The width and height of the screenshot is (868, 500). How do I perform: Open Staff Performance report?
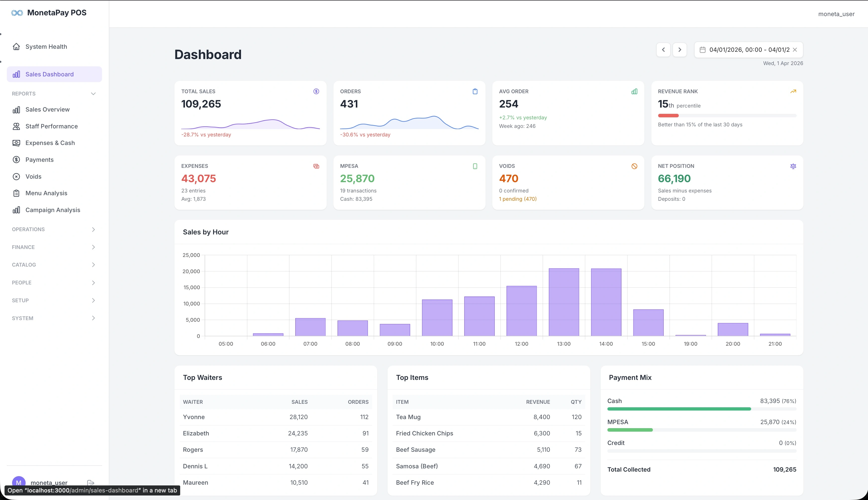[52, 126]
